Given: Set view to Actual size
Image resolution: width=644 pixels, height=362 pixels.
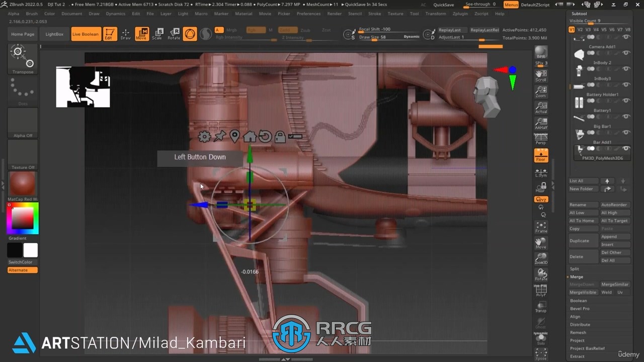Looking at the screenshot, I should pos(541,108).
